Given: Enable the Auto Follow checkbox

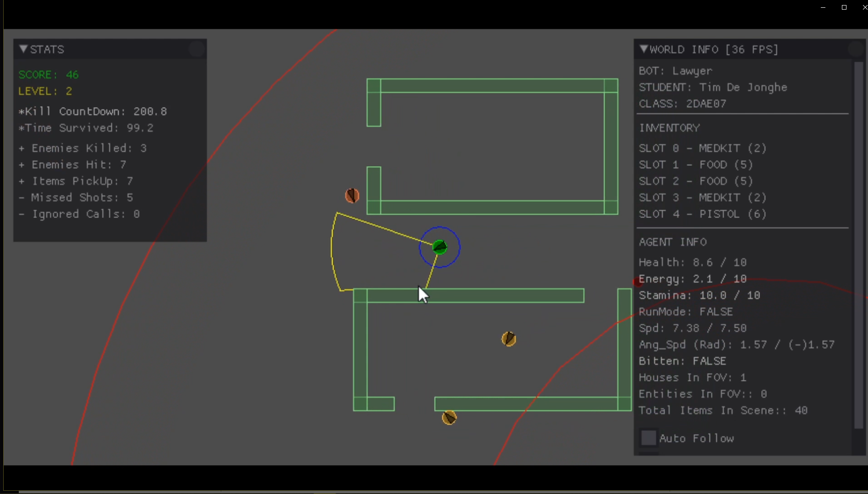Looking at the screenshot, I should coord(648,438).
